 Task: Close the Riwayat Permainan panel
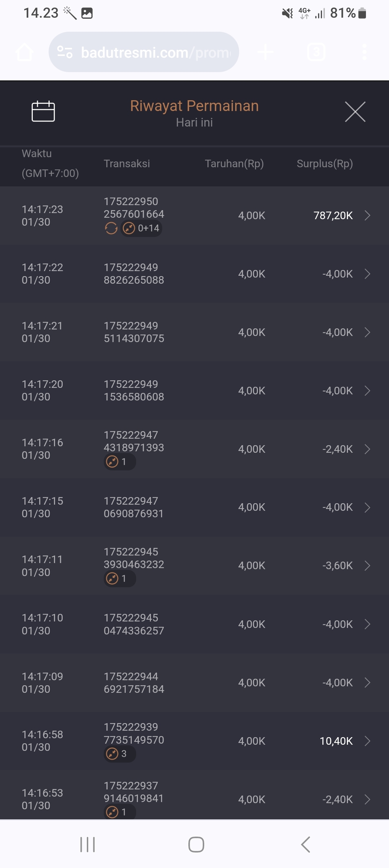(x=355, y=112)
